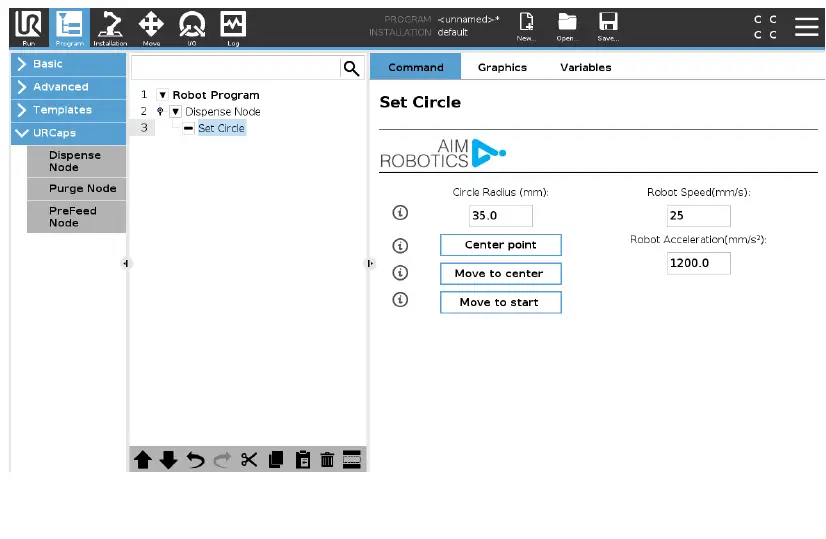
Task: Edit the Circle Radius field
Action: click(x=500, y=215)
